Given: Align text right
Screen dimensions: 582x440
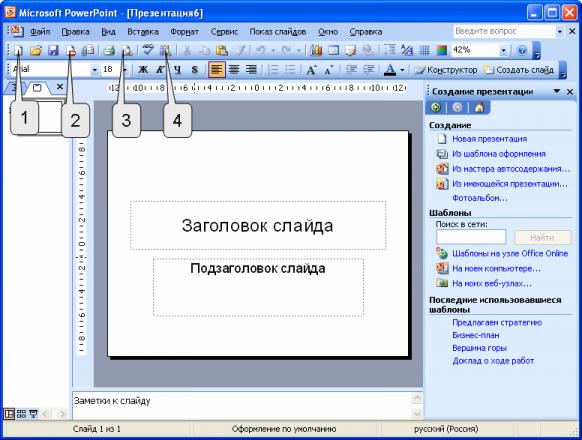Looking at the screenshot, I should [251, 69].
